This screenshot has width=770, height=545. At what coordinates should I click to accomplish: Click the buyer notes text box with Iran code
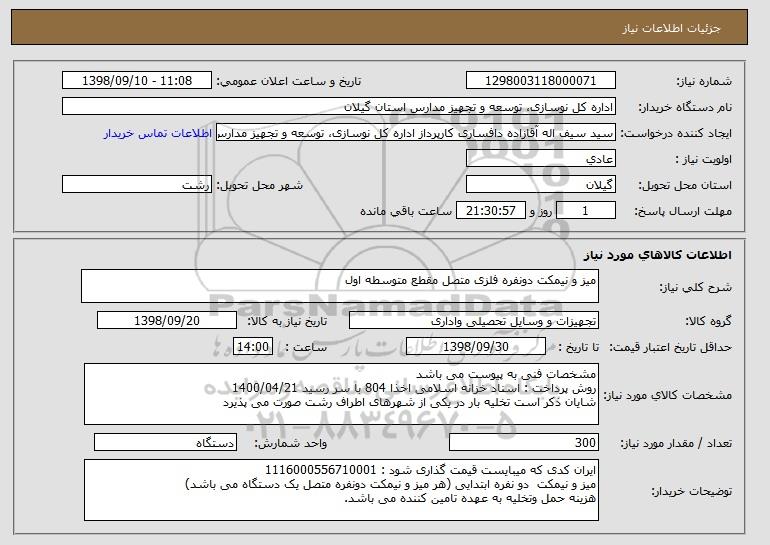pyautogui.click(x=341, y=490)
